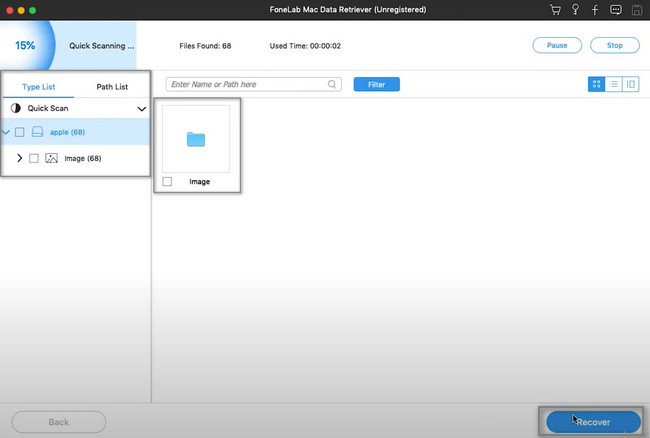Open the Image folder thumbnail

(x=196, y=139)
